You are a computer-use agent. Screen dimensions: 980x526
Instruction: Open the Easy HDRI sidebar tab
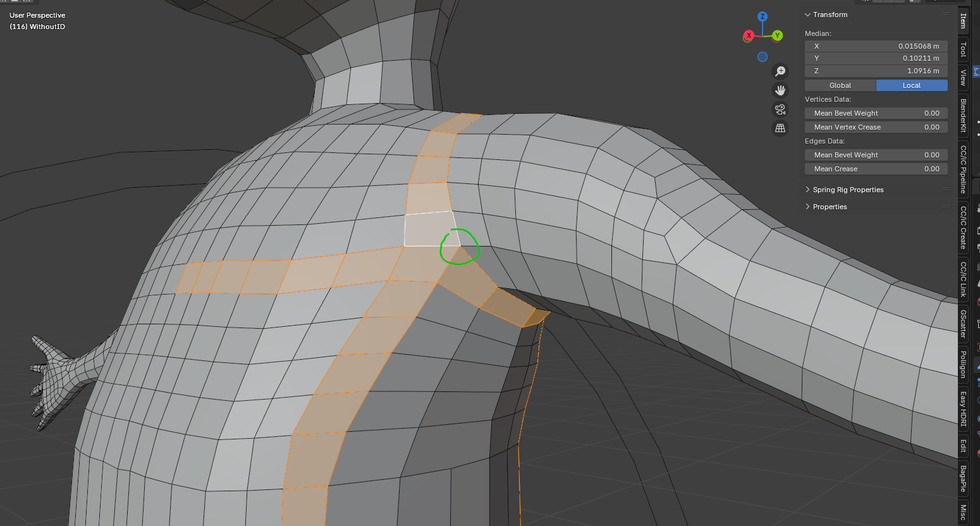(963, 408)
